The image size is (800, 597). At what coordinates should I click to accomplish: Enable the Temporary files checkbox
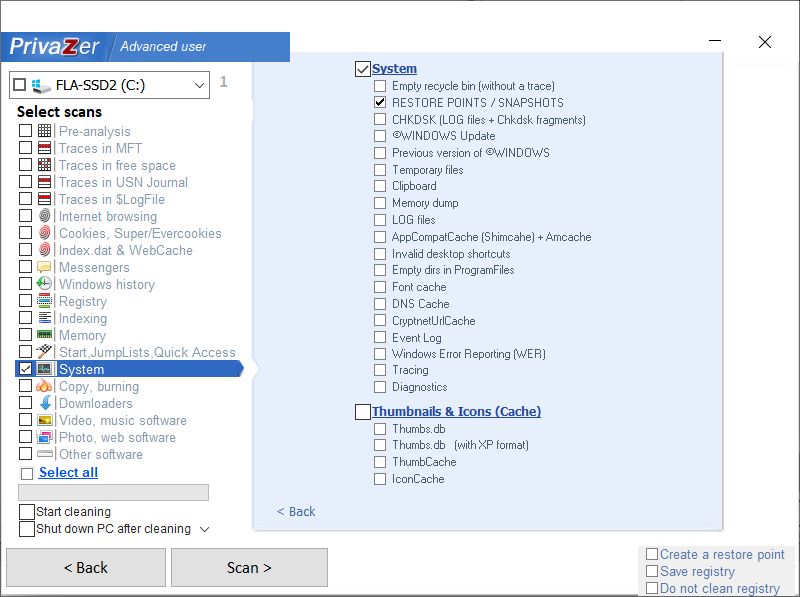click(x=380, y=170)
